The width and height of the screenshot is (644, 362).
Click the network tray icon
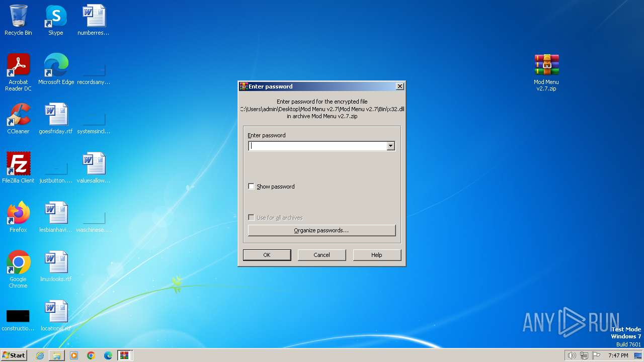pos(584,355)
